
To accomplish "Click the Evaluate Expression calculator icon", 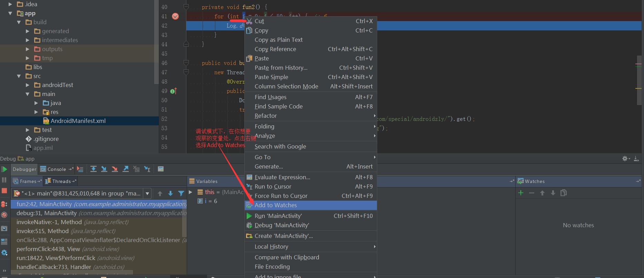I will [160, 169].
